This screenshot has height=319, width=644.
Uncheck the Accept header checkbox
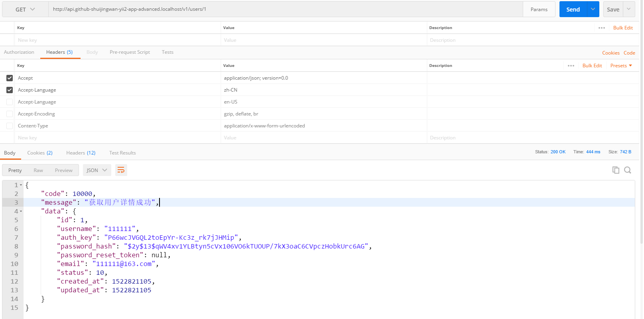click(x=10, y=78)
